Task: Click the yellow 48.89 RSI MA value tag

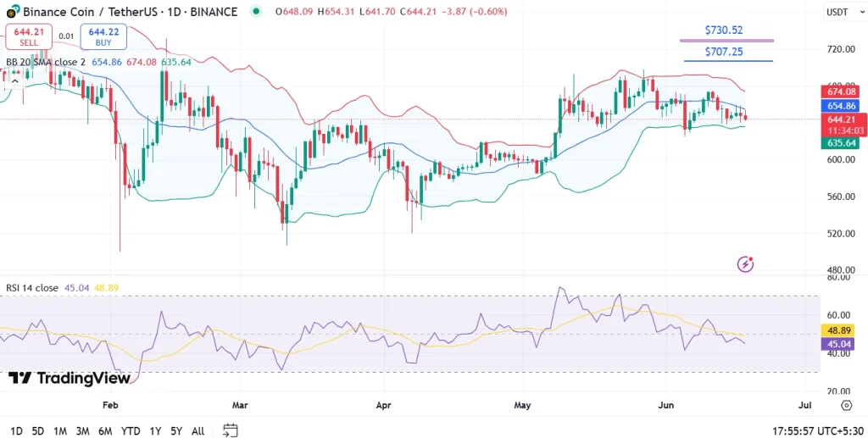Action: (839, 330)
